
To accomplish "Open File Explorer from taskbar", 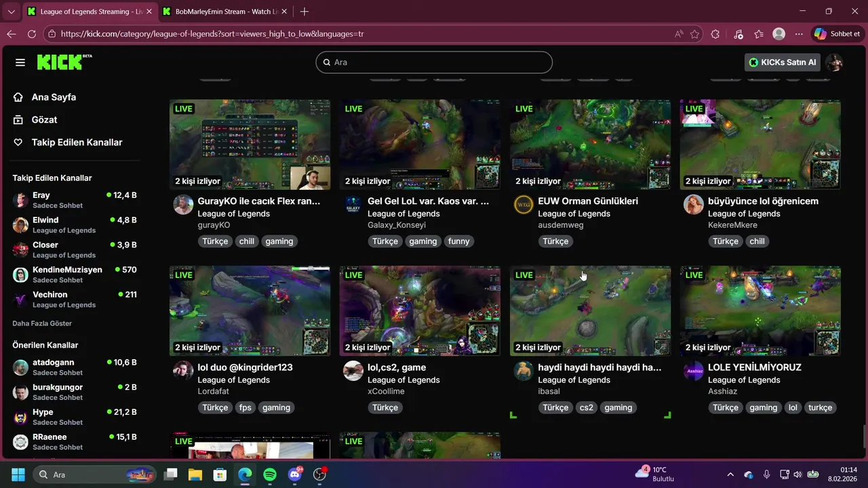I will [x=195, y=474].
